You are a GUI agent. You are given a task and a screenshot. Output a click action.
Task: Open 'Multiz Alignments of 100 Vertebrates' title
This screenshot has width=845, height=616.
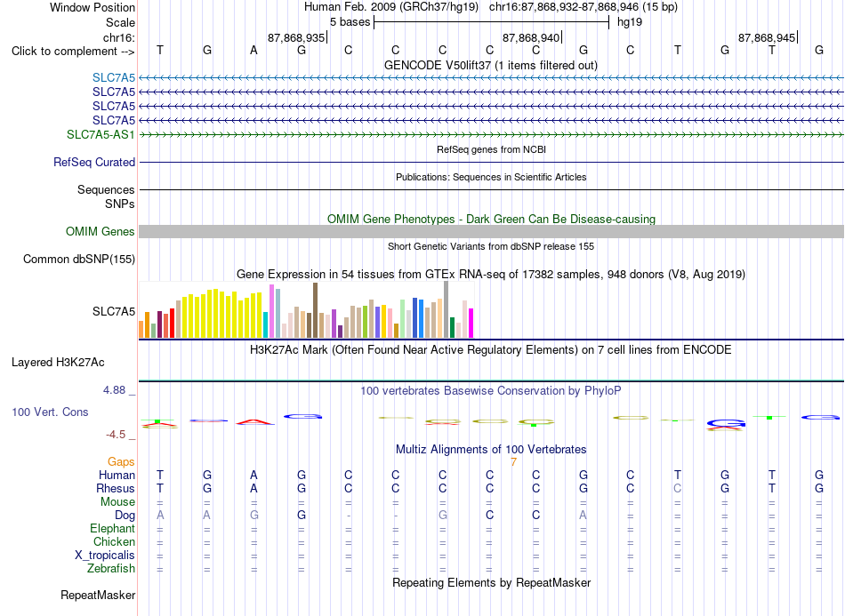[491, 449]
